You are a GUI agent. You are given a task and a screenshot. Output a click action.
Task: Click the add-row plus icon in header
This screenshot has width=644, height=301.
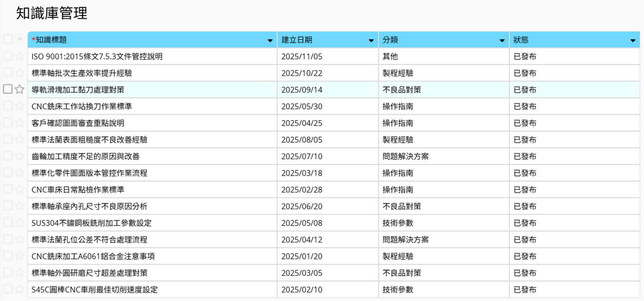coord(20,39)
